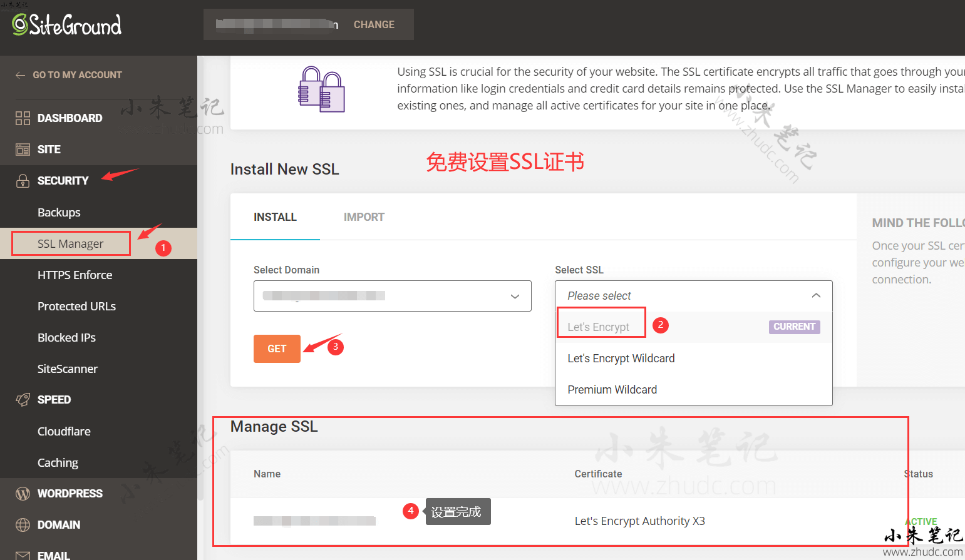Click the Speed rocket icon
The width and height of the screenshot is (965, 560).
[x=23, y=400]
